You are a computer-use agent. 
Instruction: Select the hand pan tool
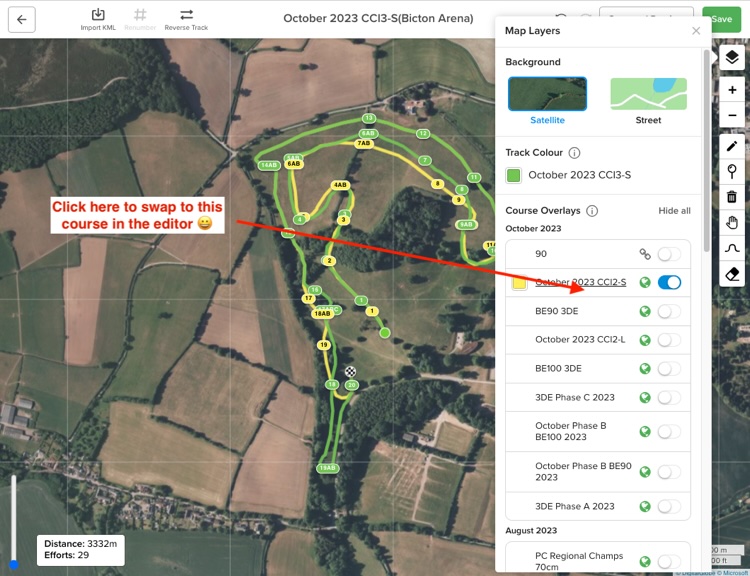coord(732,222)
